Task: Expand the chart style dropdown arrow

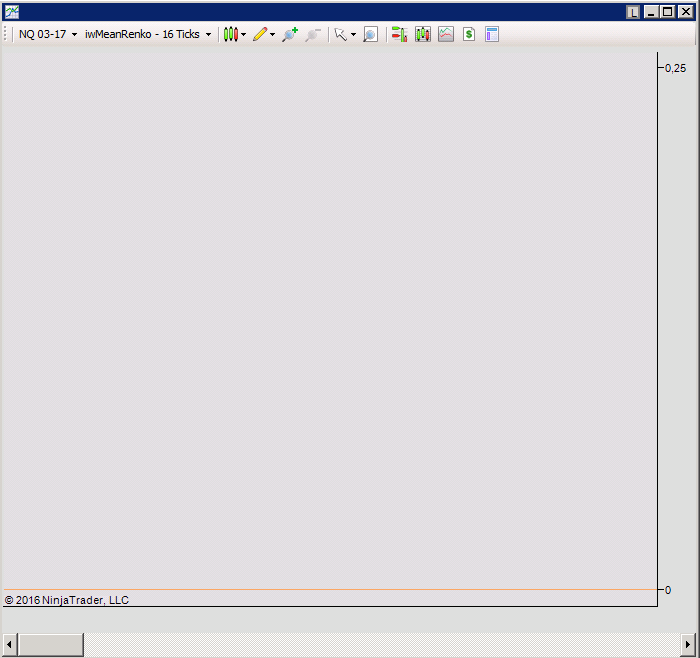Action: (x=243, y=34)
